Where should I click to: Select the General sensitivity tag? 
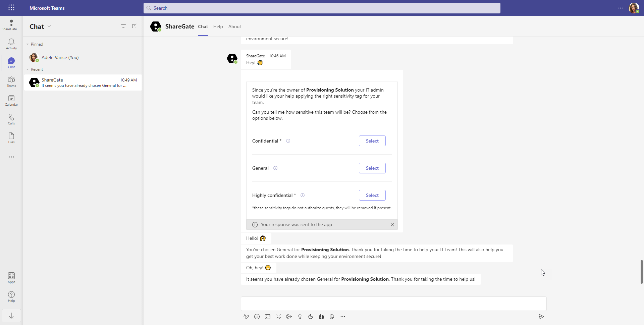pos(372,168)
